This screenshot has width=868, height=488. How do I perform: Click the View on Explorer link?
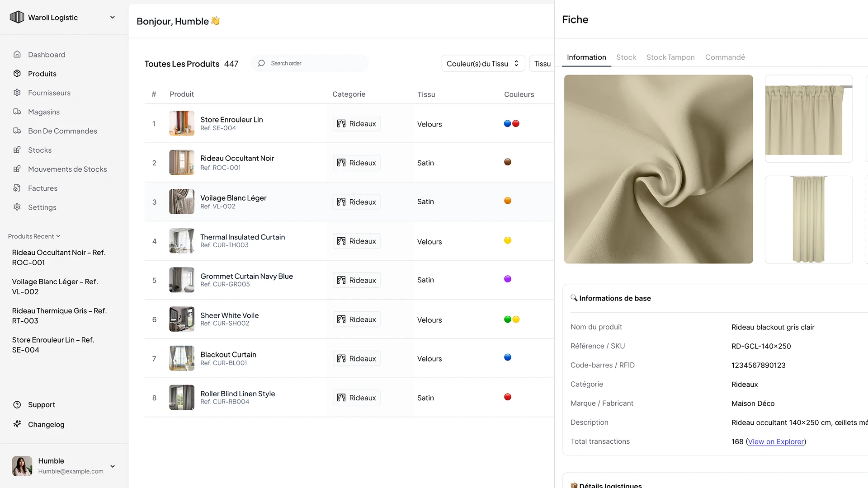click(776, 441)
